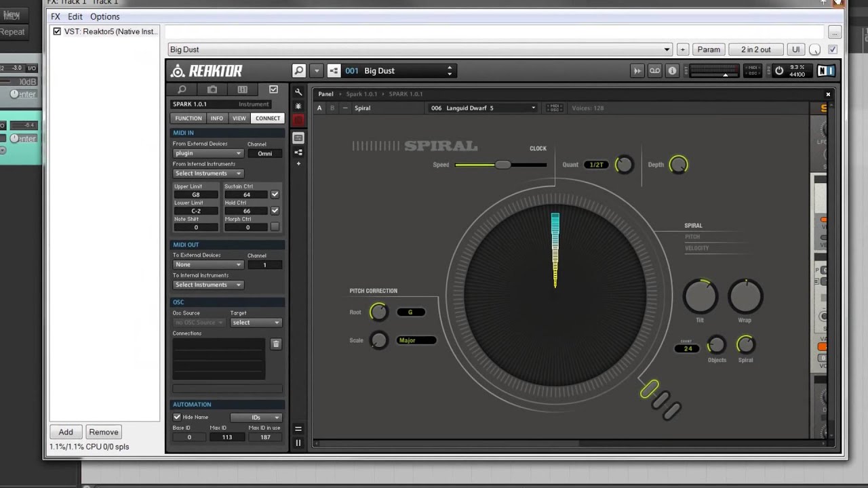Toggle the Sustain Ctrl checkbox

coord(275,195)
